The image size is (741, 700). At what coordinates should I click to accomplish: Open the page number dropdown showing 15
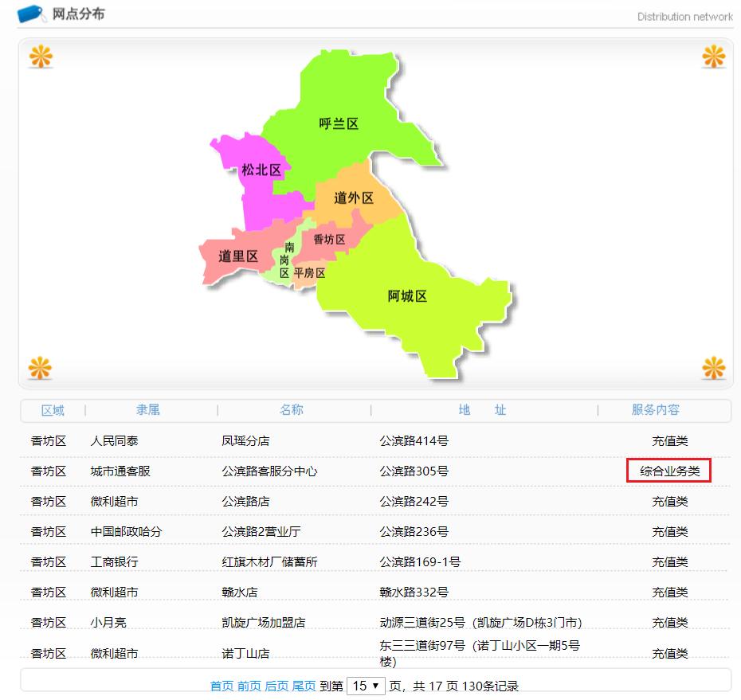point(365,685)
